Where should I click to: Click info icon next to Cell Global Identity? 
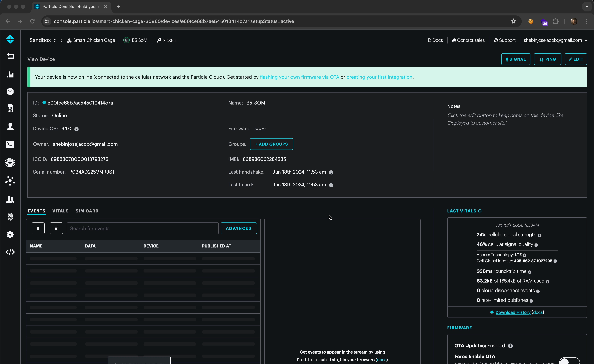click(x=555, y=261)
